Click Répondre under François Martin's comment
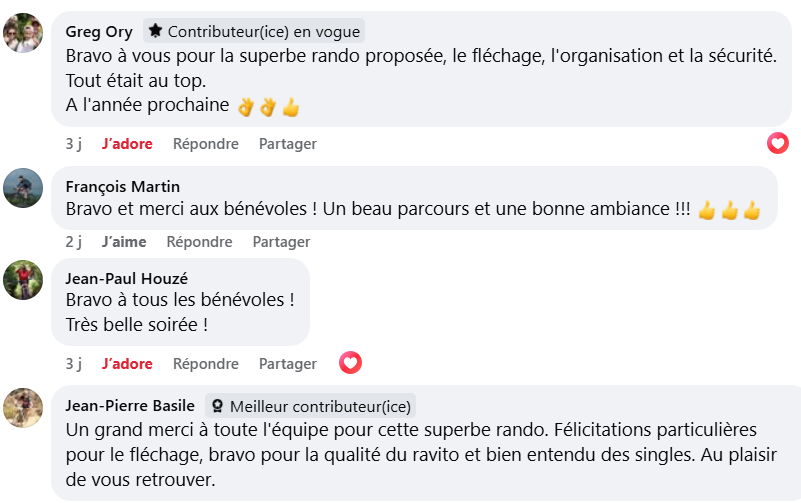Image resolution: width=801 pixels, height=503 pixels. (199, 242)
